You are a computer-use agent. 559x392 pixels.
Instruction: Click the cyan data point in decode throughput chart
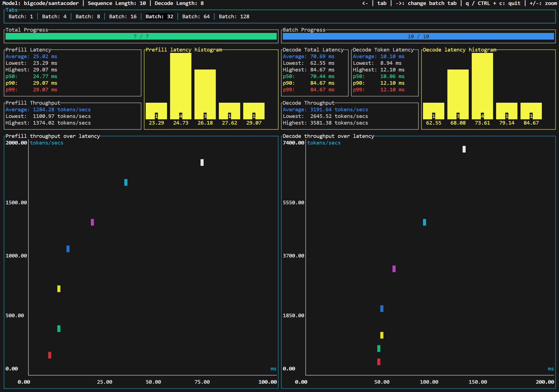click(424, 222)
